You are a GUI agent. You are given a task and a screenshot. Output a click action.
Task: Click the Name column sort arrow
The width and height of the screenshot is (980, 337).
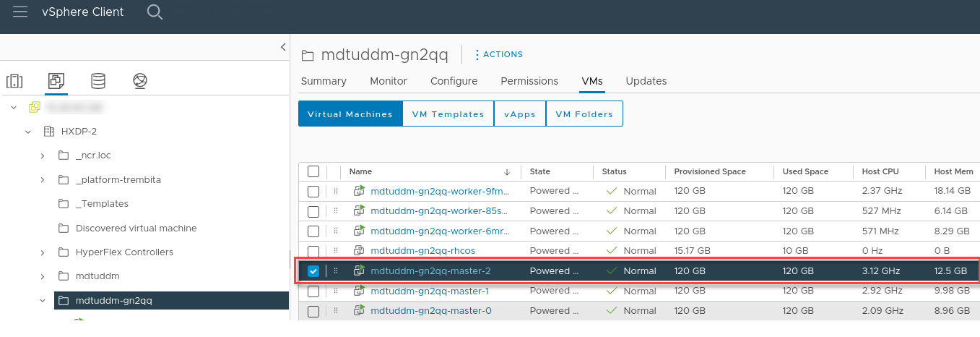[x=507, y=172]
